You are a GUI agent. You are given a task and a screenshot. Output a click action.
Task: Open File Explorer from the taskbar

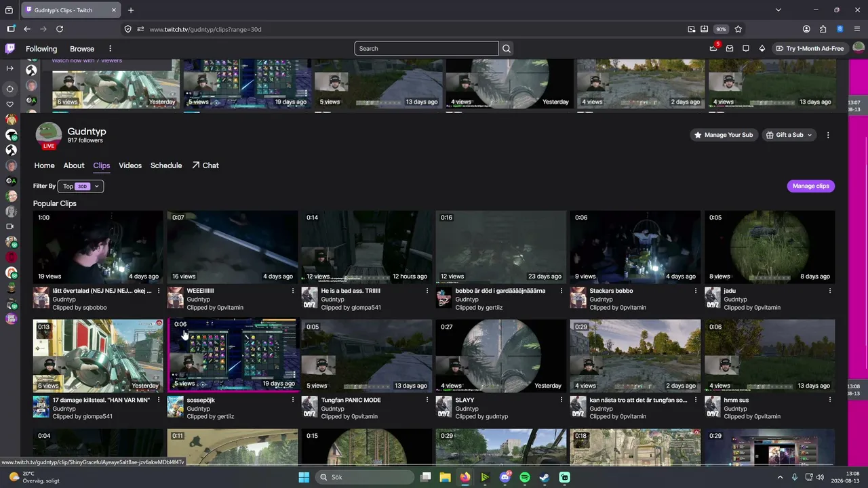pyautogui.click(x=446, y=477)
